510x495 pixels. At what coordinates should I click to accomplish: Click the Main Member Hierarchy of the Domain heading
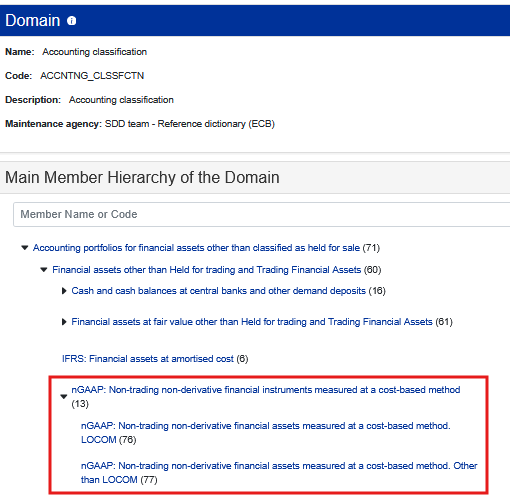click(x=142, y=177)
